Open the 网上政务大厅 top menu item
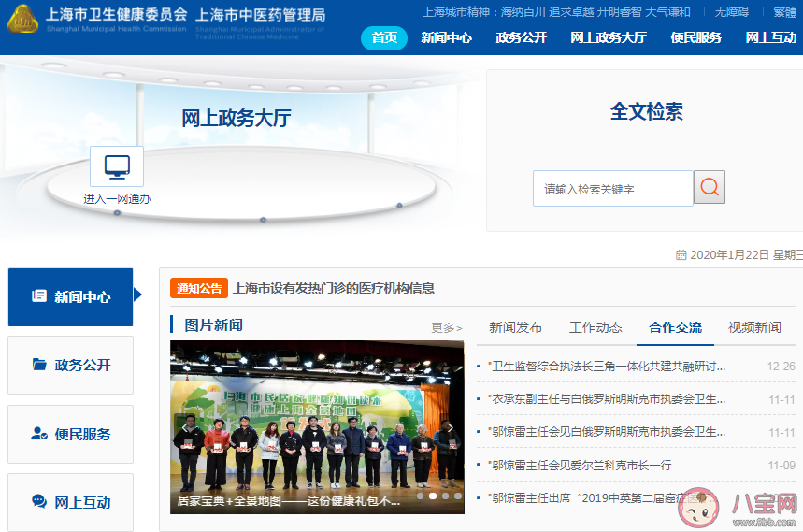 coord(608,37)
